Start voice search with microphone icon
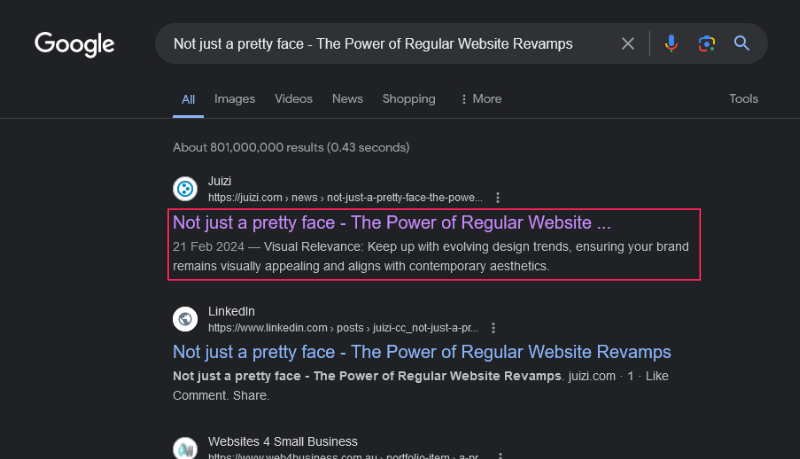800x459 pixels. tap(671, 43)
